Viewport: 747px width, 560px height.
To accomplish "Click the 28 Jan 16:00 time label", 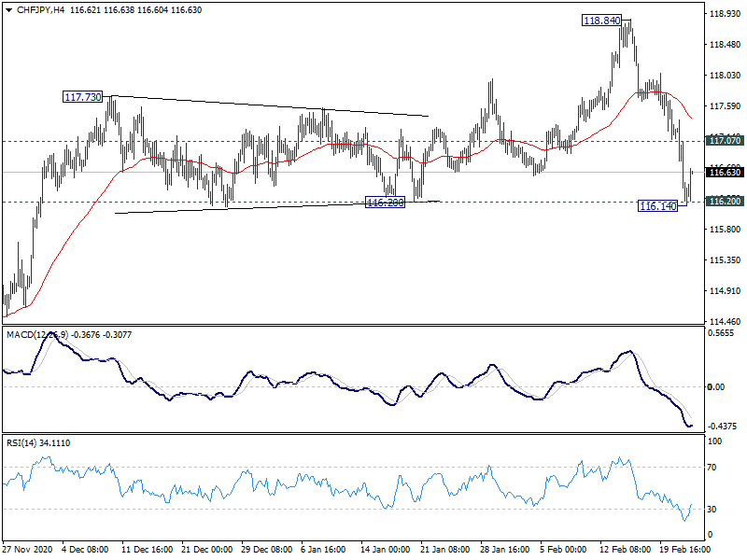I will coord(505,550).
